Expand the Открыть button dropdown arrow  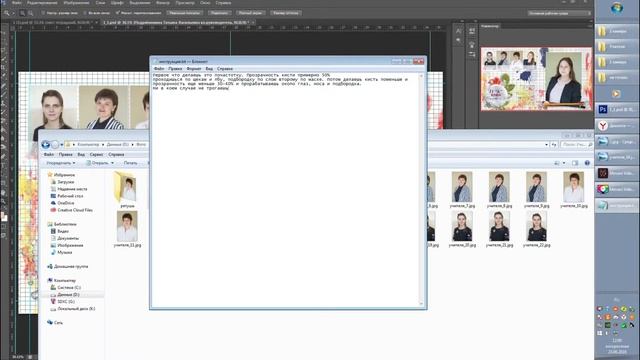(x=113, y=163)
